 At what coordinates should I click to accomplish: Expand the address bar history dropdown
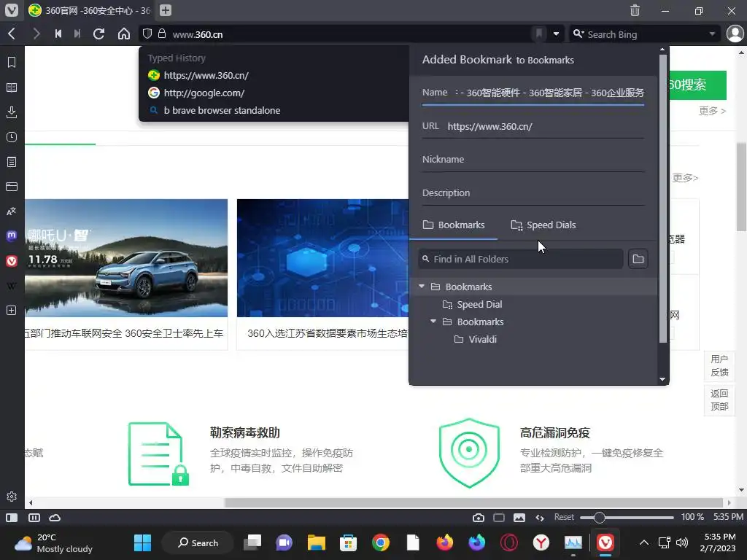[556, 34]
